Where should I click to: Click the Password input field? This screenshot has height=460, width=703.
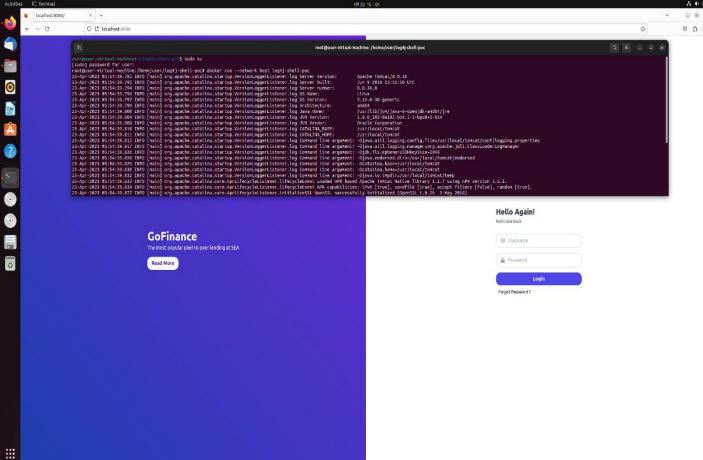tap(538, 260)
